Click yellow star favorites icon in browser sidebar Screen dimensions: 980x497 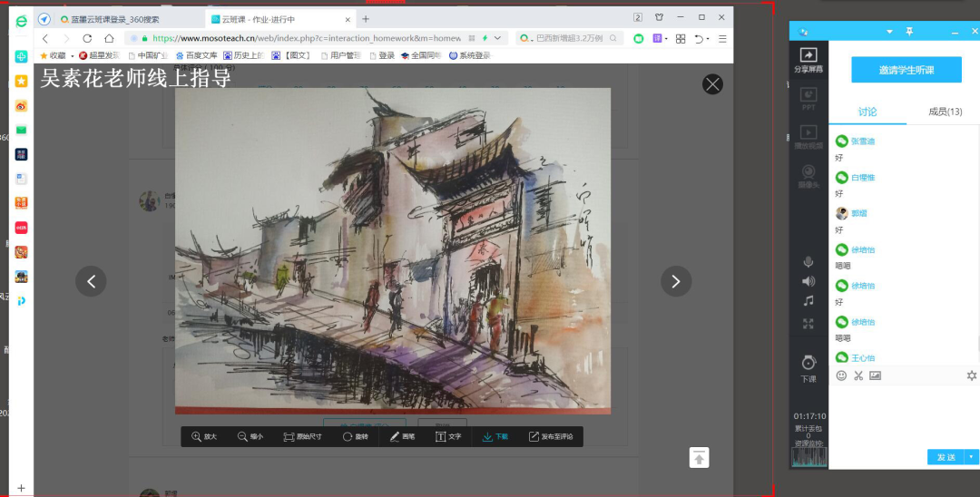pos(21,81)
